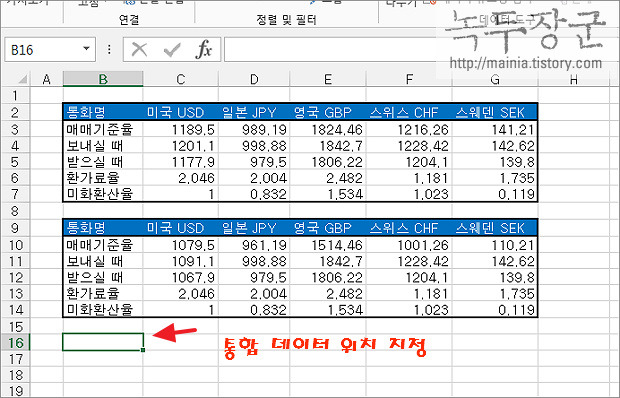Click '미국 USD' header in row 2
Viewport: 620px width, 398px height.
(180, 112)
